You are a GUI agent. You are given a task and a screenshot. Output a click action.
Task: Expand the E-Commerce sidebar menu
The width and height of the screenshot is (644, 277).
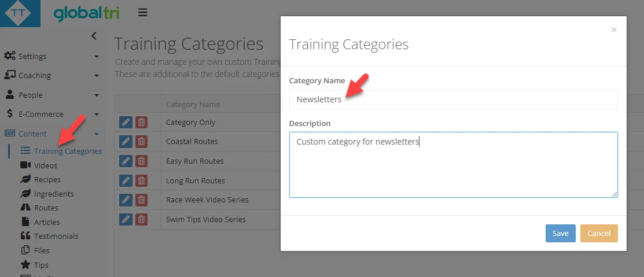point(51,114)
